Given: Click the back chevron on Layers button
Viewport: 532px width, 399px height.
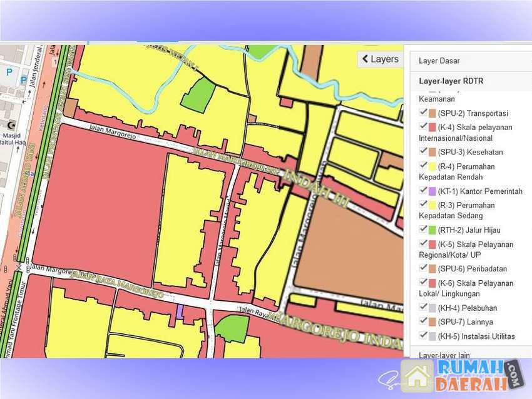Looking at the screenshot, I should (x=365, y=59).
